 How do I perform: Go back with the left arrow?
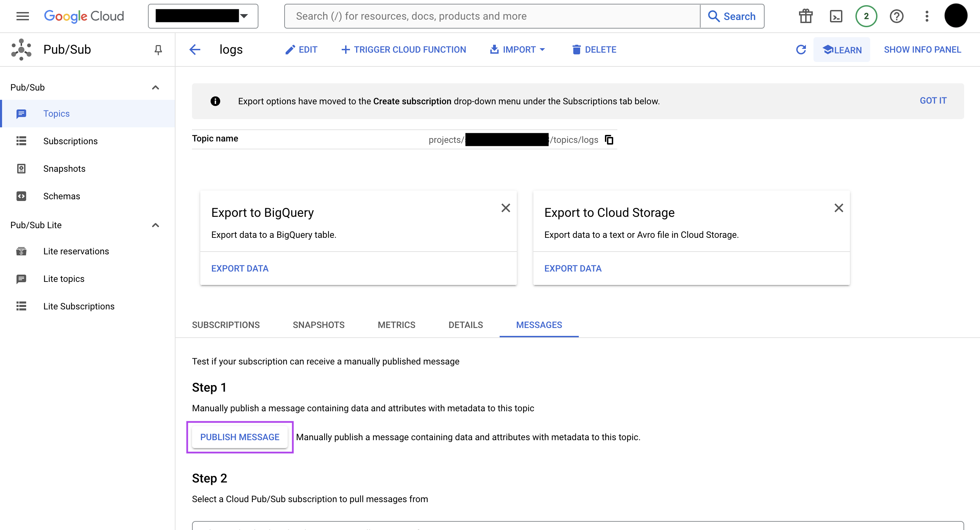coord(195,50)
